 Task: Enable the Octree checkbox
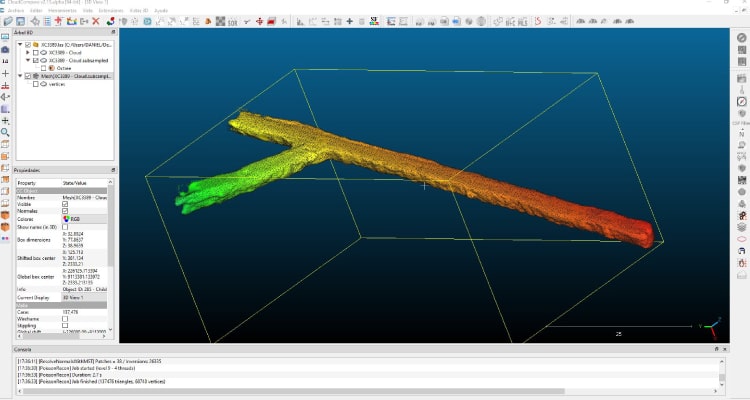pyautogui.click(x=44, y=68)
